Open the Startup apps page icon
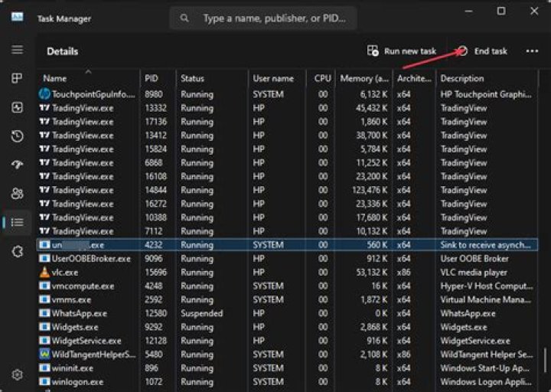The width and height of the screenshot is (551, 392). pyautogui.click(x=17, y=165)
